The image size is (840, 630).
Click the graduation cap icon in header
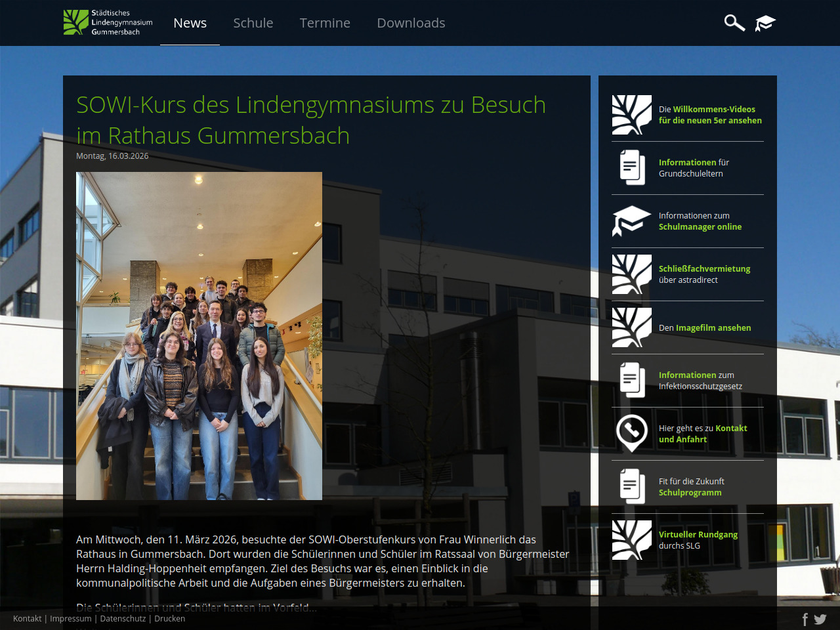pos(765,23)
